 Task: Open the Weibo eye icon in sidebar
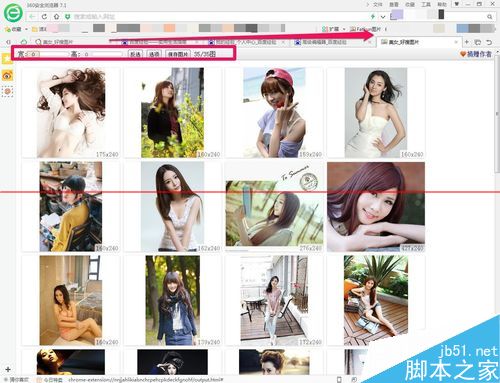(x=7, y=76)
